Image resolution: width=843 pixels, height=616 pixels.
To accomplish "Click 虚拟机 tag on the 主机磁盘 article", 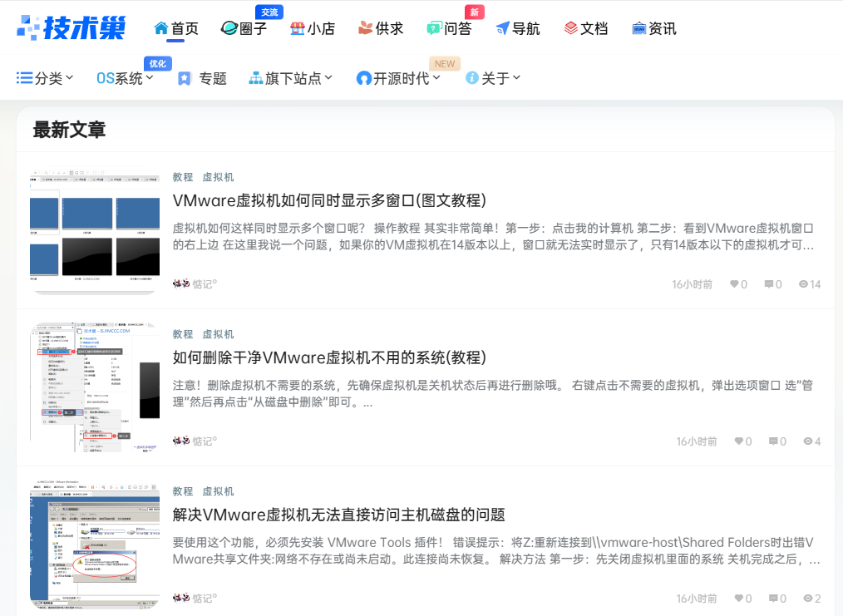I will pos(218,491).
